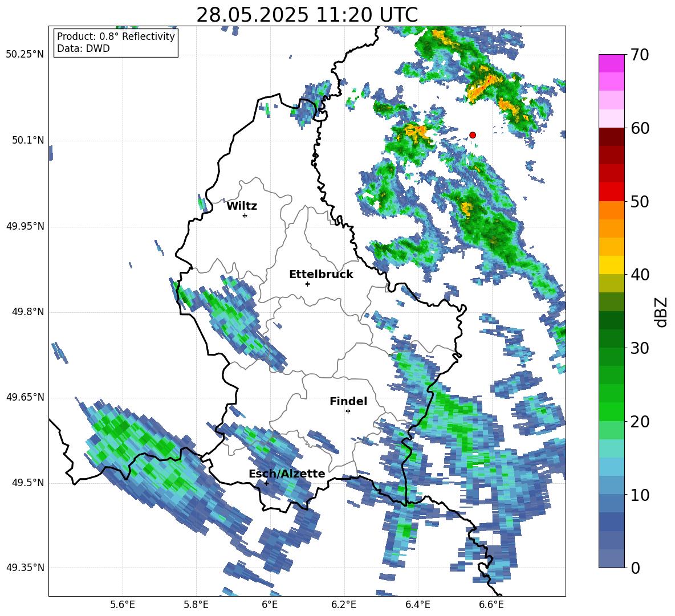Click the Wiltz city label
Screen dimensions: 675x616
pyautogui.click(x=242, y=206)
